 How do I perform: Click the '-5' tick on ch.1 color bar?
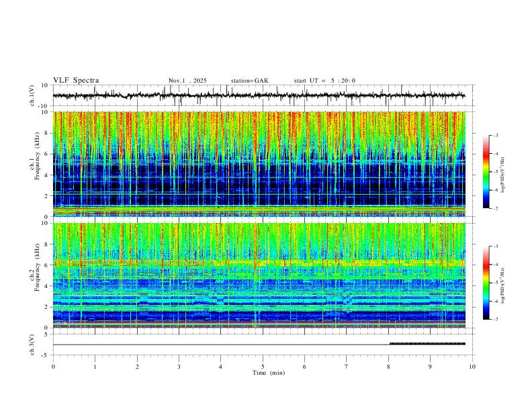496,172
